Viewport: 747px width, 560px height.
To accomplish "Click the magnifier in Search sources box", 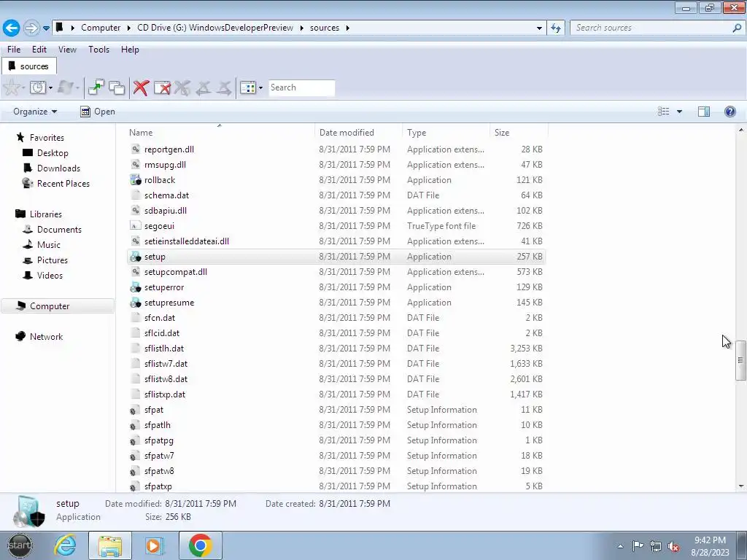I will 737,28.
